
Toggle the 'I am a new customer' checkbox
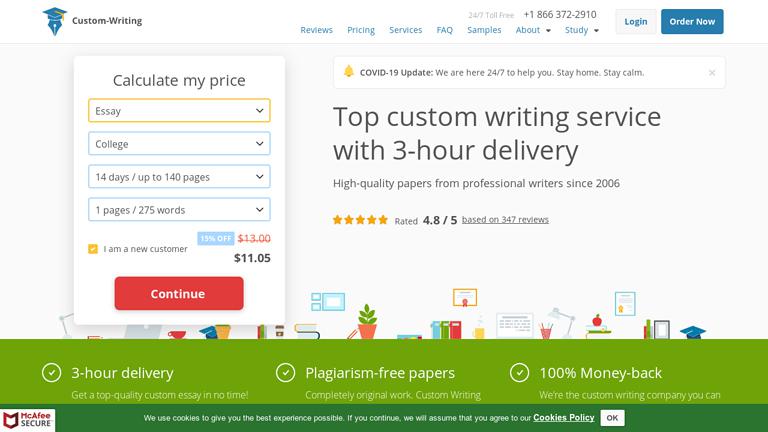(93, 249)
